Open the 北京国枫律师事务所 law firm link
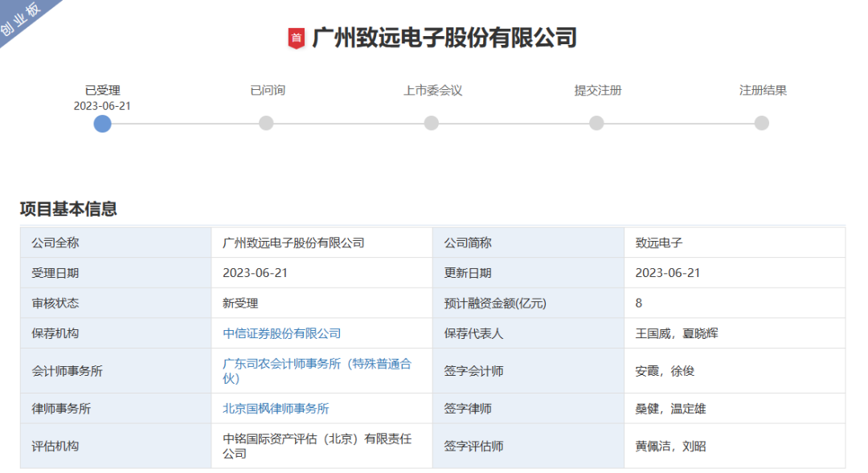This screenshot has width=868, height=473. pos(276,409)
